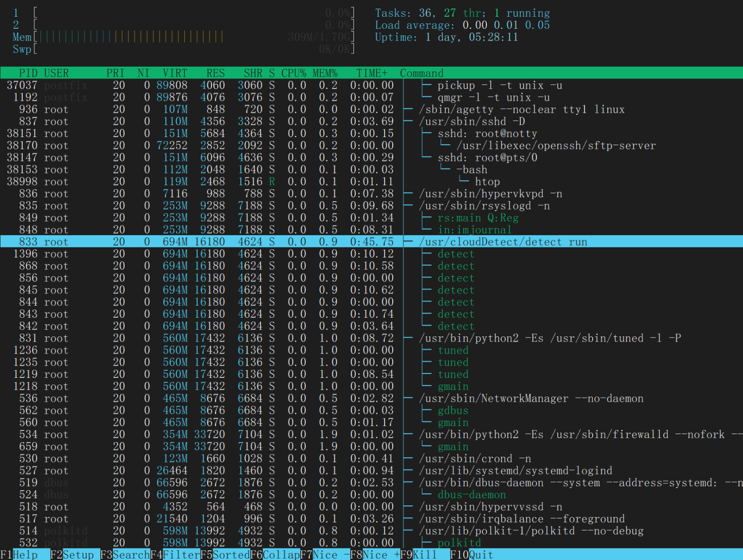Open F2 Setup menu
The image size is (743, 560).
72,554
